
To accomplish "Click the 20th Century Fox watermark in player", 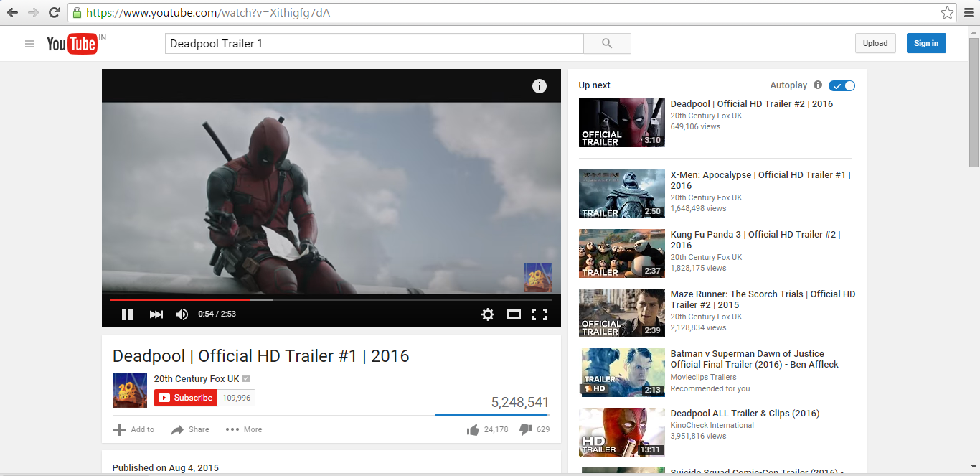I will tap(538, 278).
